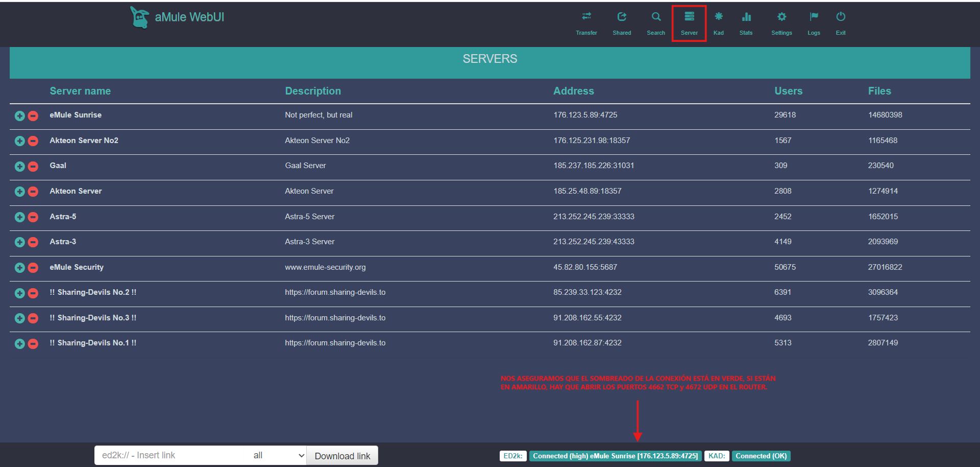Open the Transfer page icon
The width and height of the screenshot is (980, 467).
coord(586,17)
